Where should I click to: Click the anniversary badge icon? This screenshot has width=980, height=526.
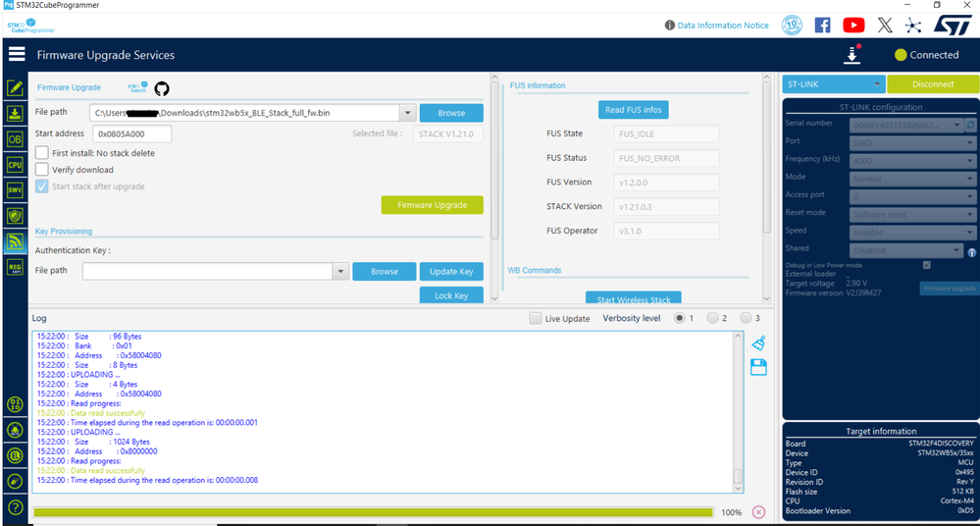[x=792, y=25]
